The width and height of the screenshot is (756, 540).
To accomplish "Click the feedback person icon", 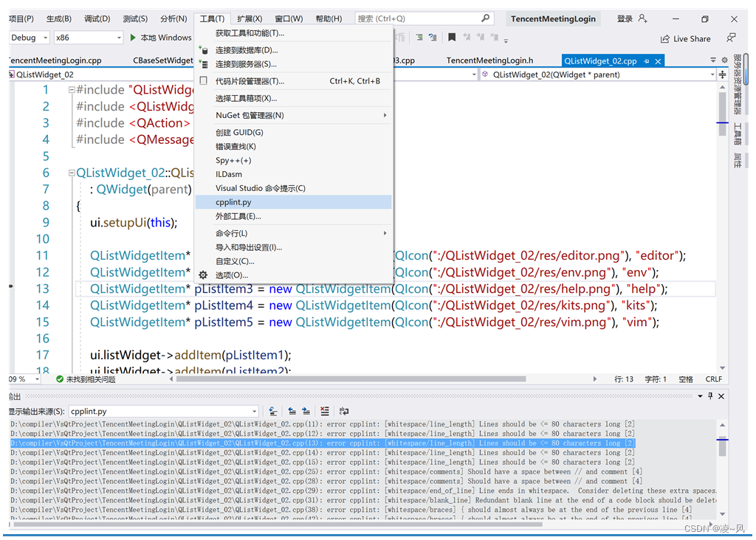I will coord(731,38).
